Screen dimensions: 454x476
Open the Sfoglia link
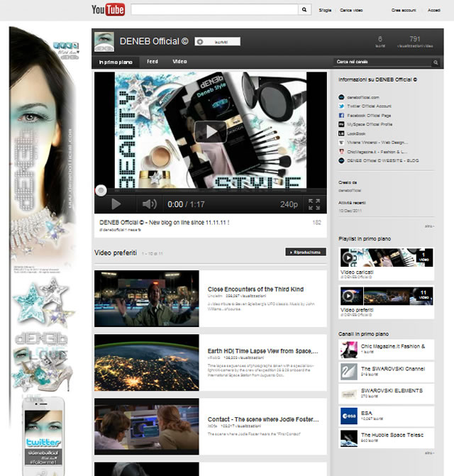click(325, 10)
